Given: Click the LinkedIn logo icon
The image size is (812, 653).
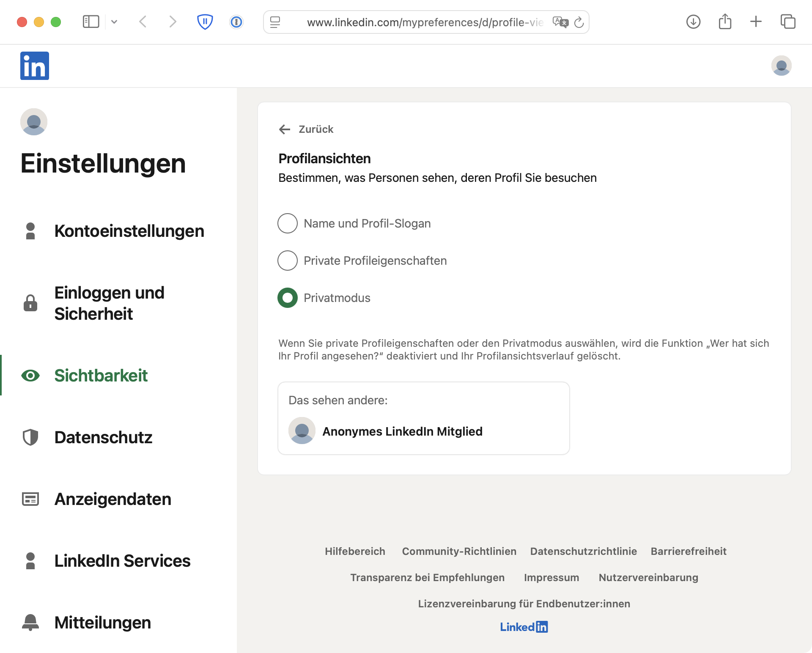Looking at the screenshot, I should pyautogui.click(x=35, y=66).
